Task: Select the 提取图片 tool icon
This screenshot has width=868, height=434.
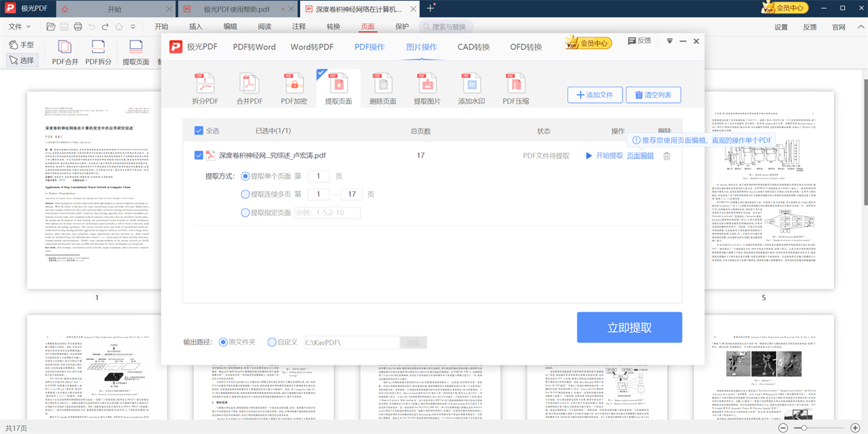Action: 427,87
